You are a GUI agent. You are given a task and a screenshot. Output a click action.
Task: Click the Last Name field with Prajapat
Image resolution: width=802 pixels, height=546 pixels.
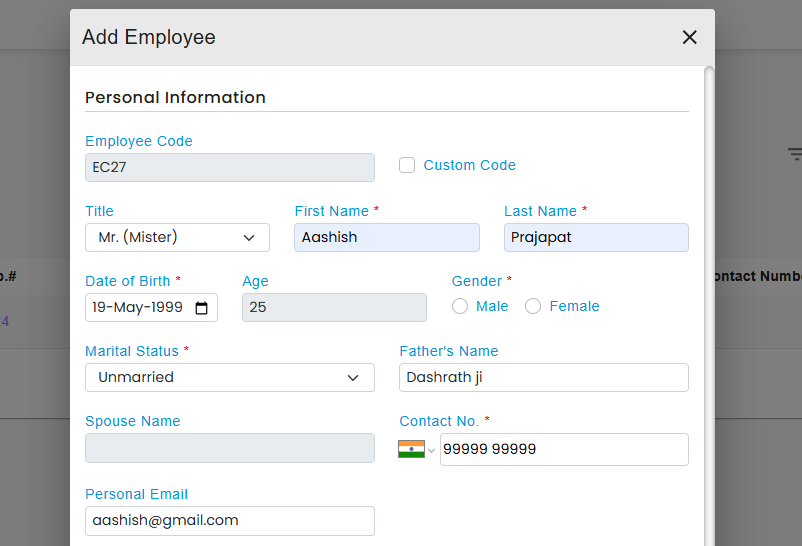click(x=595, y=237)
